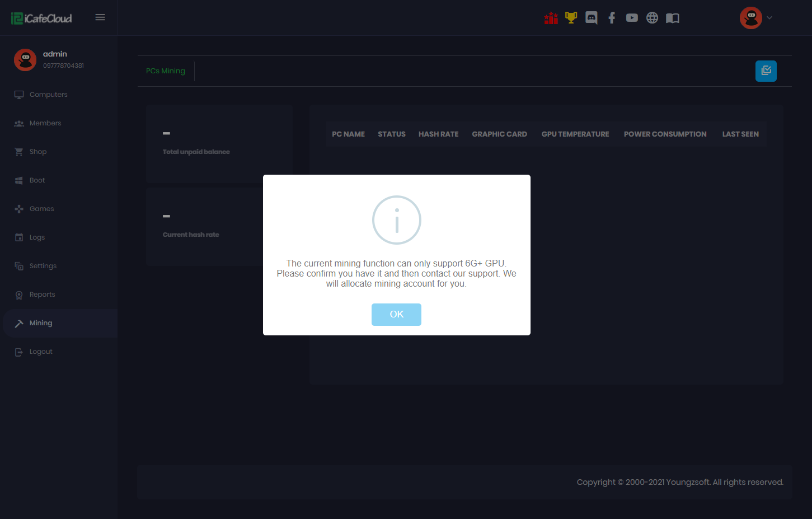
Task: Go to Members in the sidebar
Action: (x=45, y=123)
